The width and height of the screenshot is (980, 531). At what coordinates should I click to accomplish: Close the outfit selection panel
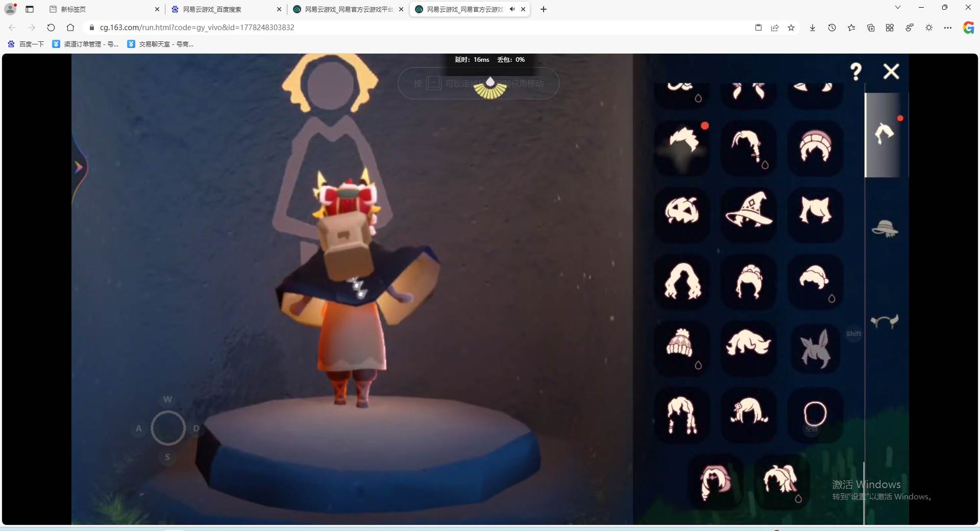pos(891,71)
